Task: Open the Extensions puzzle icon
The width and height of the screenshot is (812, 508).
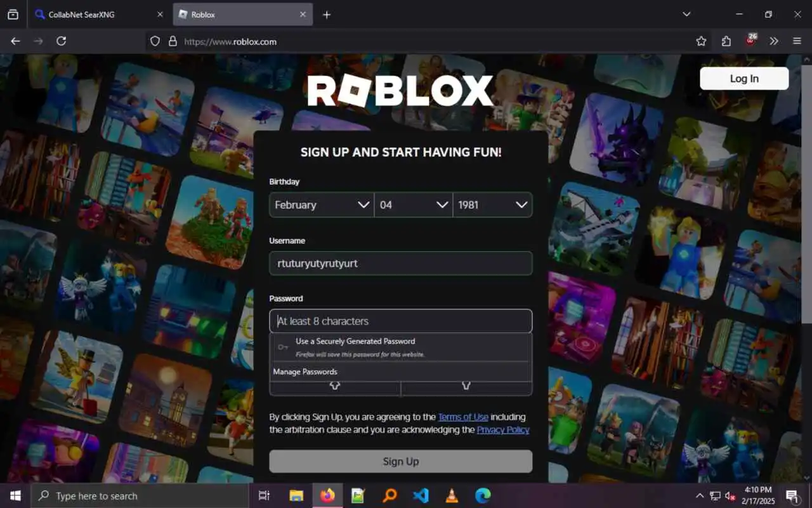Action: pos(726,41)
